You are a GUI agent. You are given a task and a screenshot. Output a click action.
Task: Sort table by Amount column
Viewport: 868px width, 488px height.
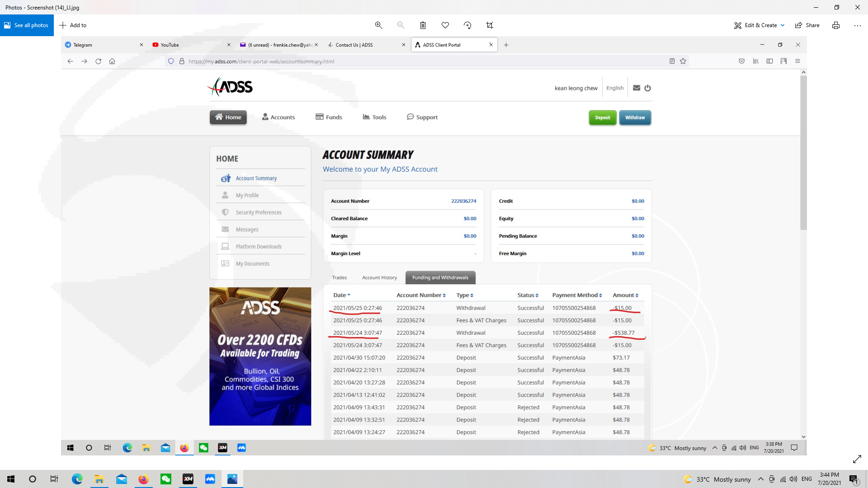(625, 295)
